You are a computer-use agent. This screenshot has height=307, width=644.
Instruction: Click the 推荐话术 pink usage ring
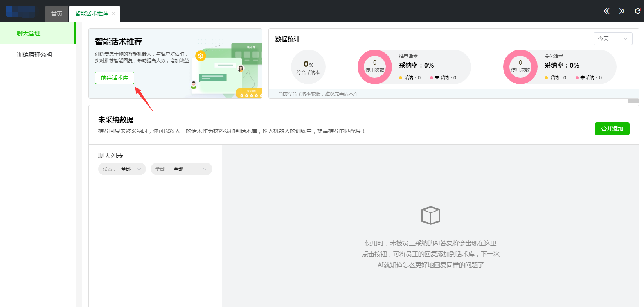[375, 67]
